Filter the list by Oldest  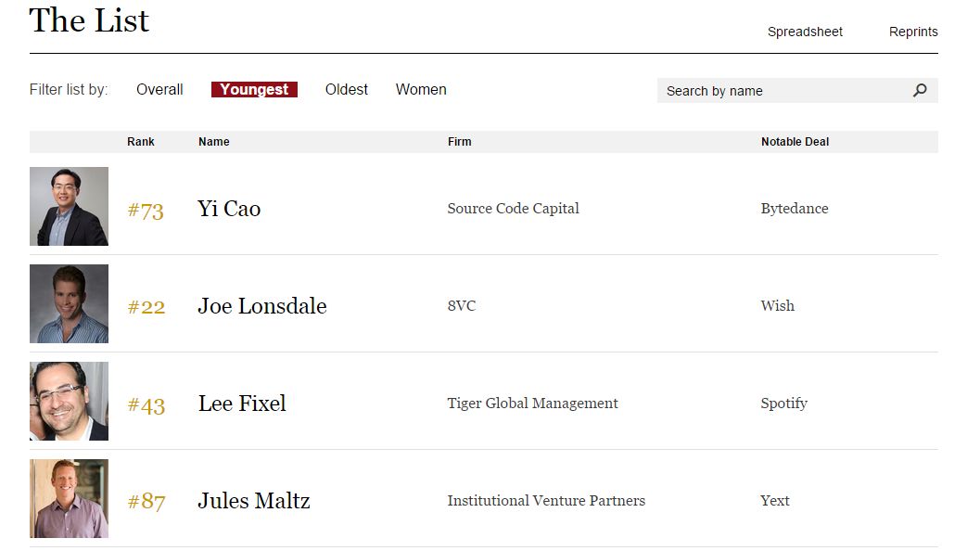tap(346, 89)
